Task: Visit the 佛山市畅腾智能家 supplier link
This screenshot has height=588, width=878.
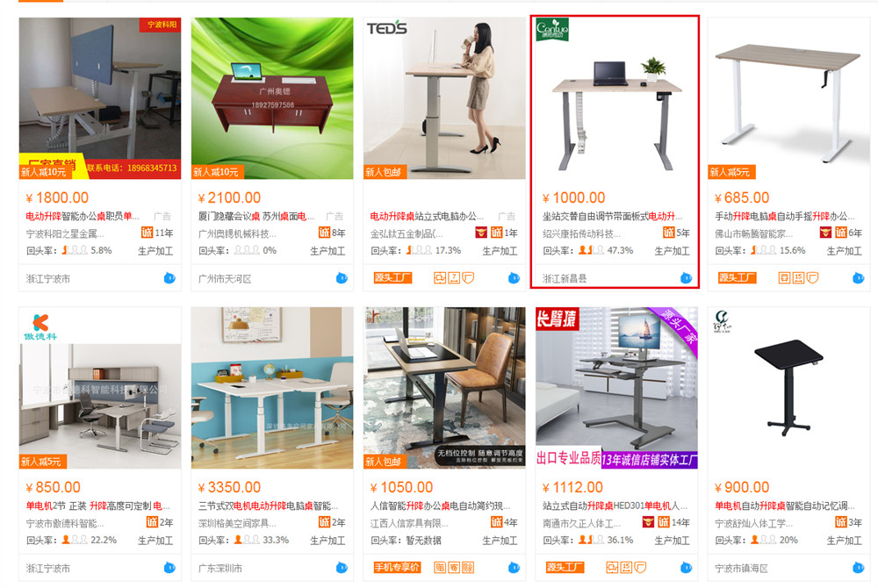Action: tap(753, 233)
